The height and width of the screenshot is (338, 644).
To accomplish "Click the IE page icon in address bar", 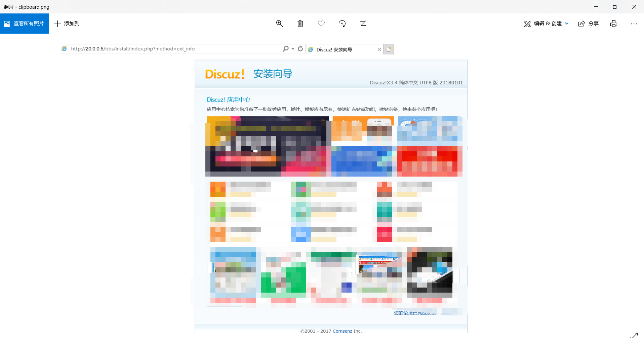I will pyautogui.click(x=64, y=49).
